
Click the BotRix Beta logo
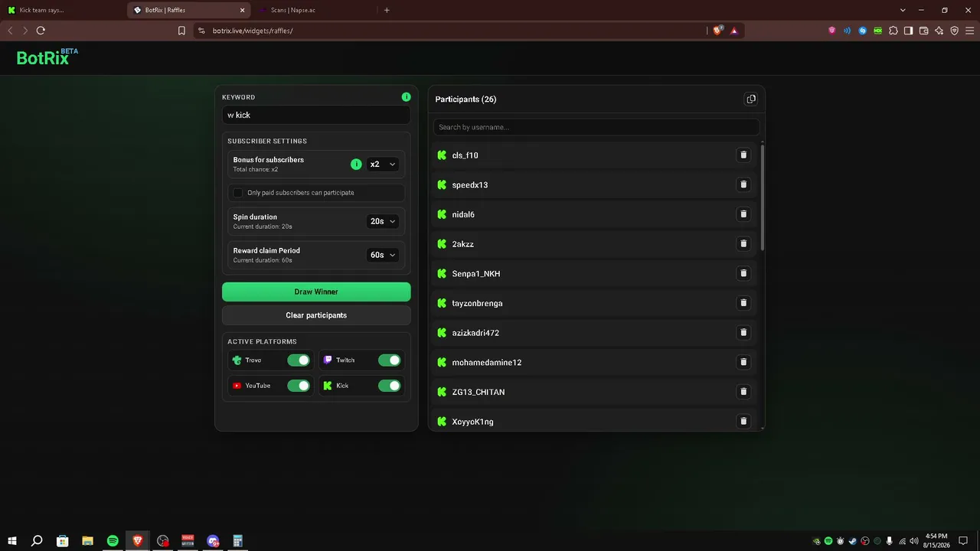pos(47,57)
